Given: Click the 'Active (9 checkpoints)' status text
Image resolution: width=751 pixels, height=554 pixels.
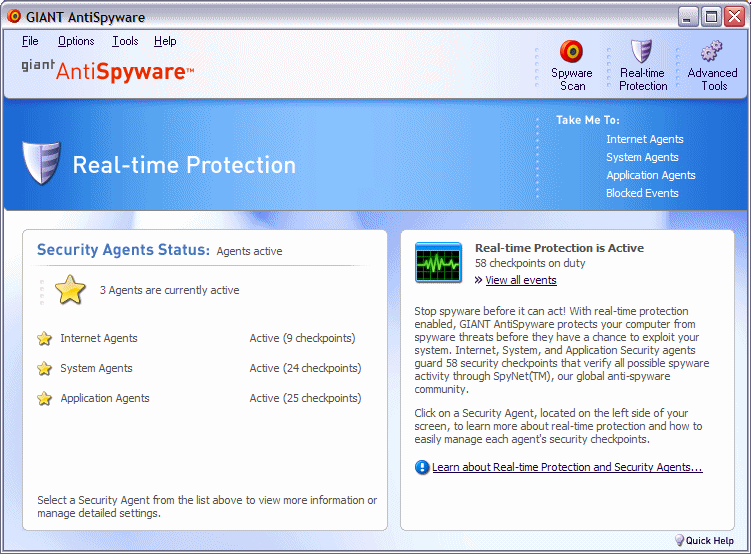Looking at the screenshot, I should coord(302,338).
